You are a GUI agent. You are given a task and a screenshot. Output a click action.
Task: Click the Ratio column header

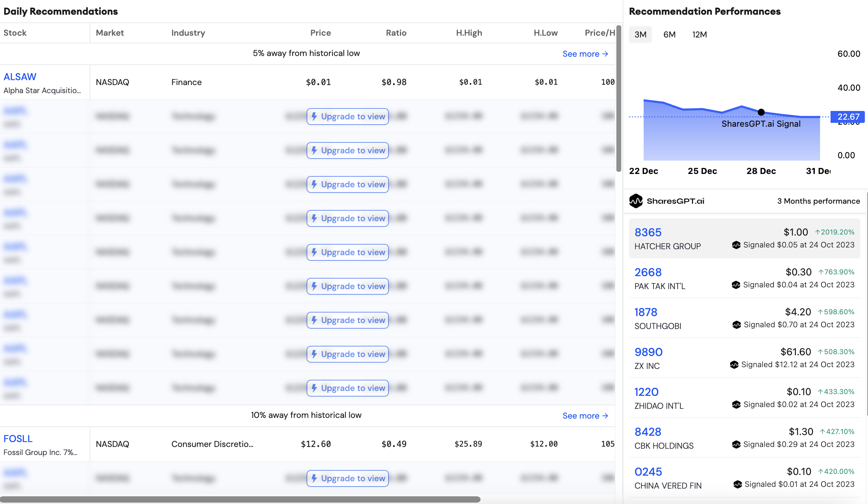pyautogui.click(x=396, y=33)
